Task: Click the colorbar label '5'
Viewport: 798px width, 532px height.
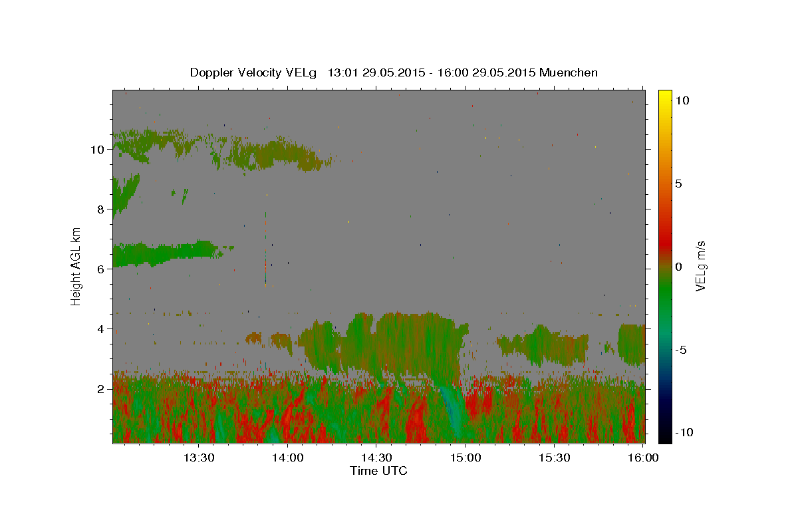Action: (680, 183)
